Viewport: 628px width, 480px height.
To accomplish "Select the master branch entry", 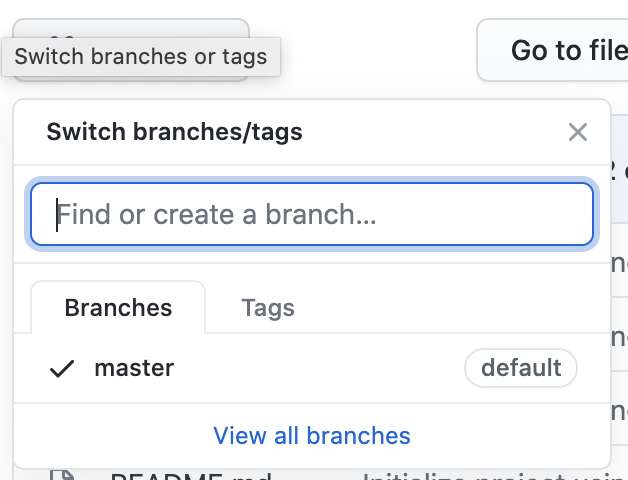I will click(x=312, y=368).
